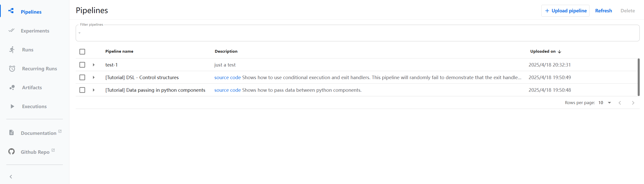Click the Executions play triangle icon
Viewport: 644px width, 184px height.
[12, 106]
